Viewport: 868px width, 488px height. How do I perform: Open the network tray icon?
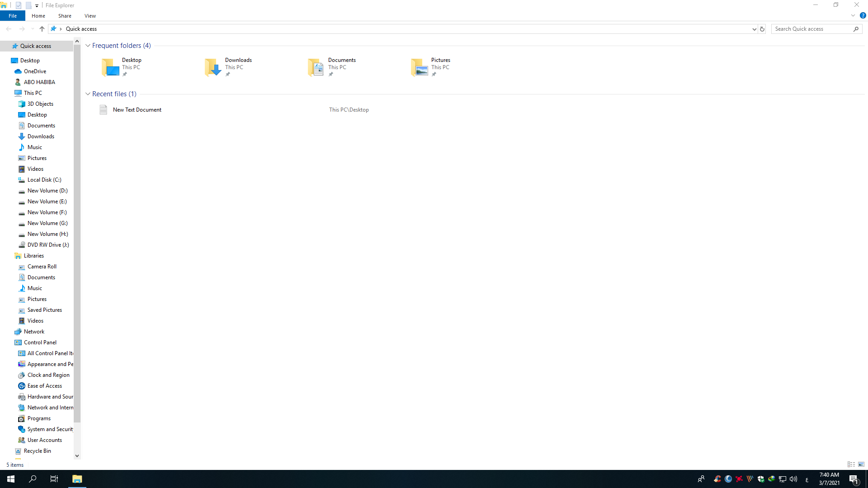click(783, 479)
